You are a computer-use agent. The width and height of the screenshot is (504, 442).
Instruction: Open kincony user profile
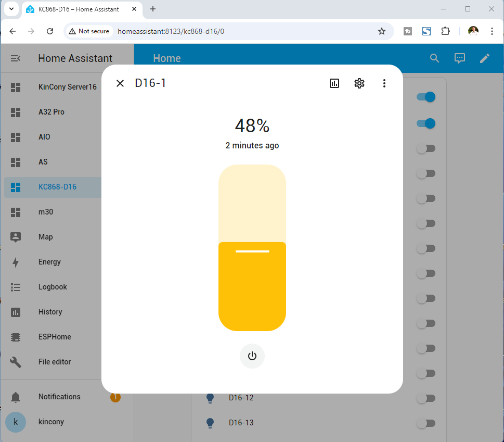click(51, 422)
